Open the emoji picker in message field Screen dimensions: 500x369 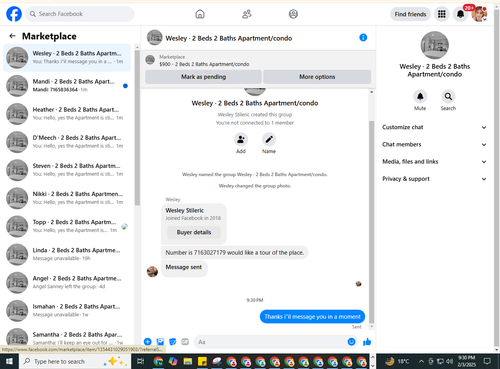coord(351,342)
